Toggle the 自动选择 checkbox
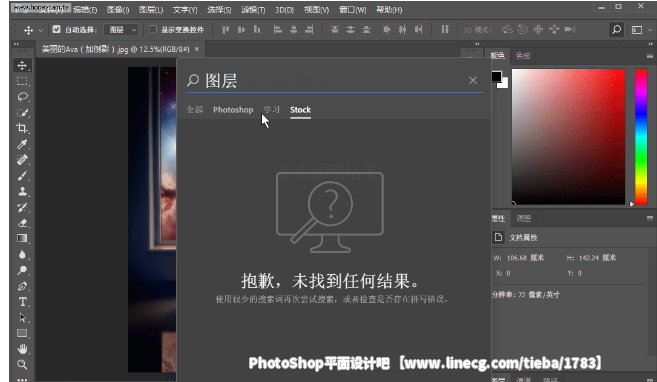The width and height of the screenshot is (657, 382). point(57,29)
